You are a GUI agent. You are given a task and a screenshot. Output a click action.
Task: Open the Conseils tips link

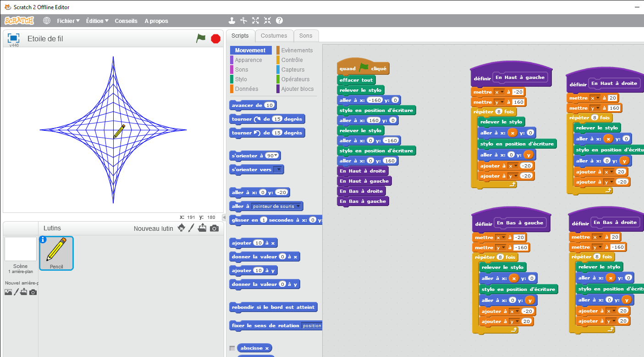[x=126, y=21]
